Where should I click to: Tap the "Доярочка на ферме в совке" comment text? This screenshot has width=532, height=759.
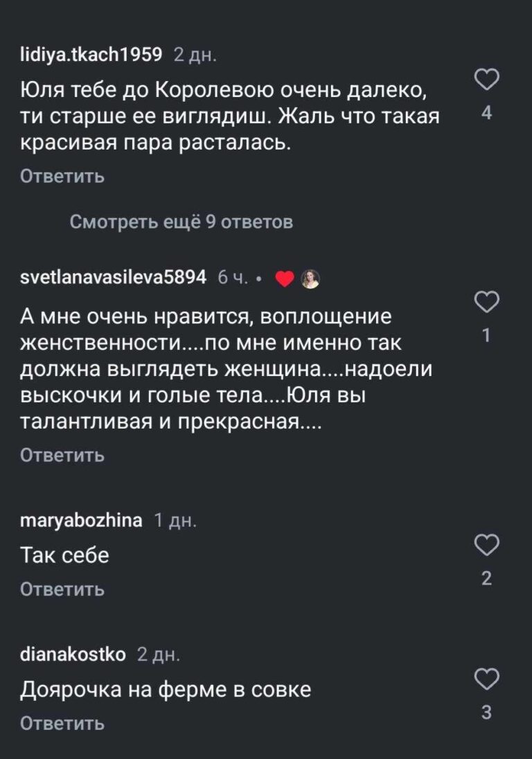[166, 690]
